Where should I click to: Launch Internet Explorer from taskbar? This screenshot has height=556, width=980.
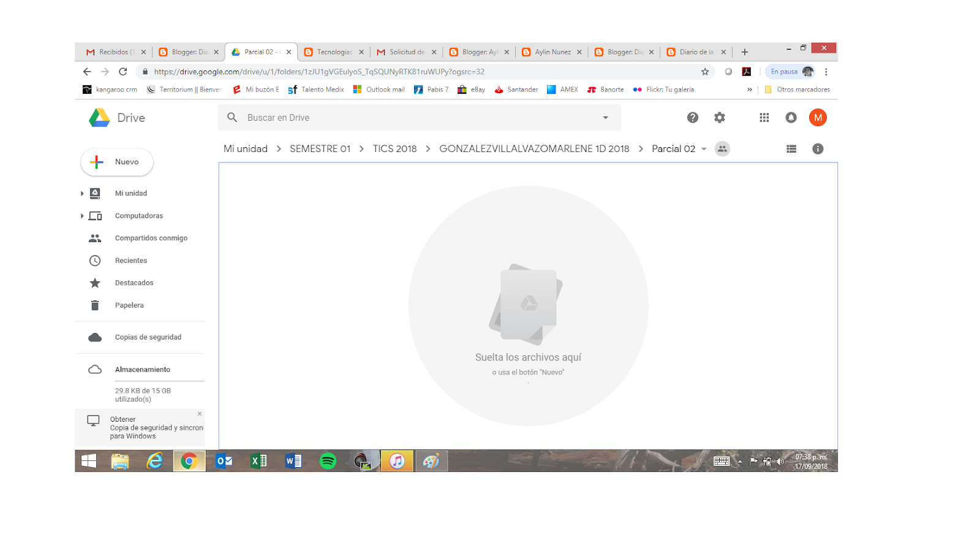[x=154, y=461]
